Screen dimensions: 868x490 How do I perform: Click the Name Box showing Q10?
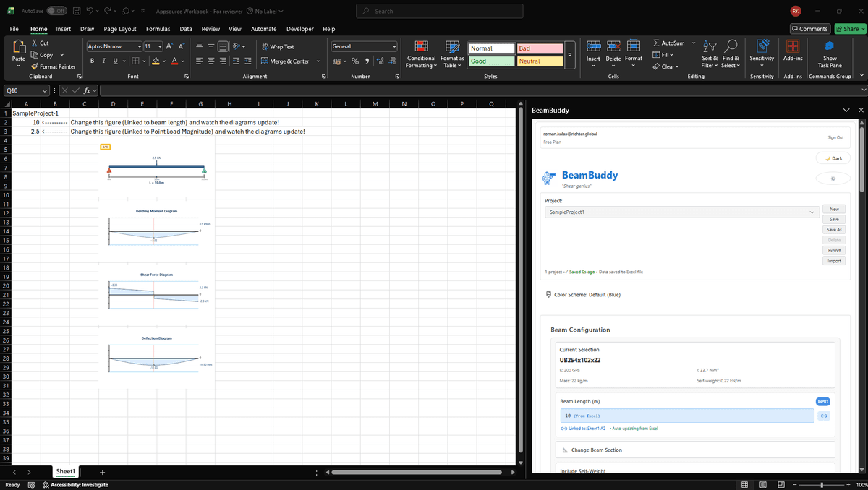tap(22, 90)
